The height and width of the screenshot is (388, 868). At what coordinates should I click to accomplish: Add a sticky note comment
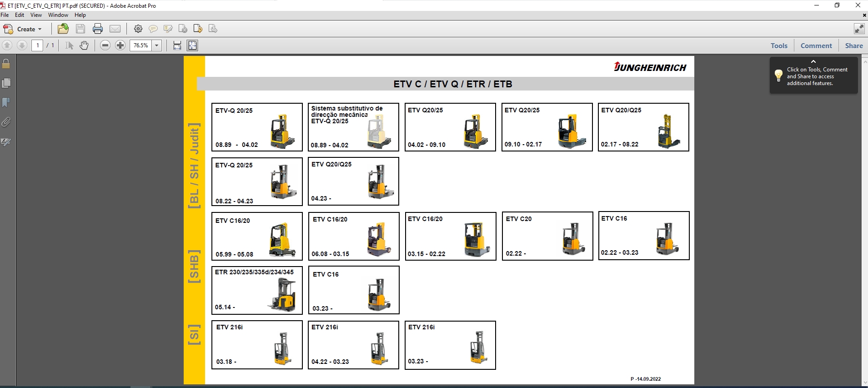153,29
